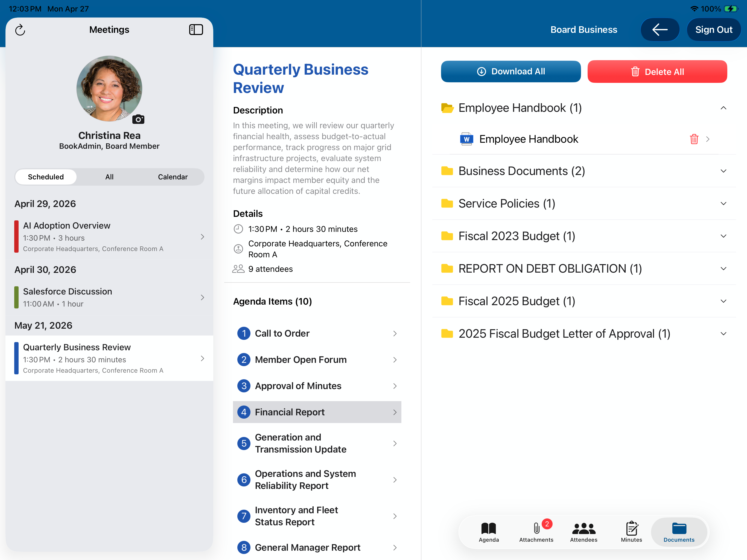Click the Wi-Fi status icon
747x560 pixels.
[694, 9]
